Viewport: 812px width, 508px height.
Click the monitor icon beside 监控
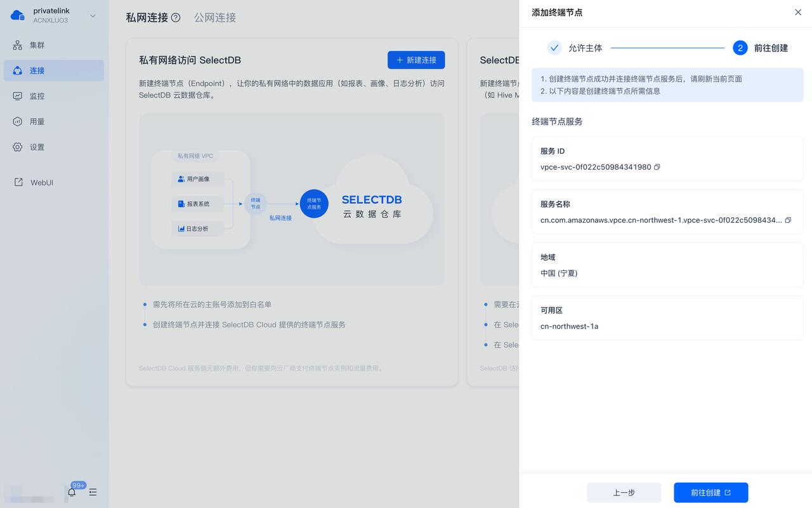[18, 96]
